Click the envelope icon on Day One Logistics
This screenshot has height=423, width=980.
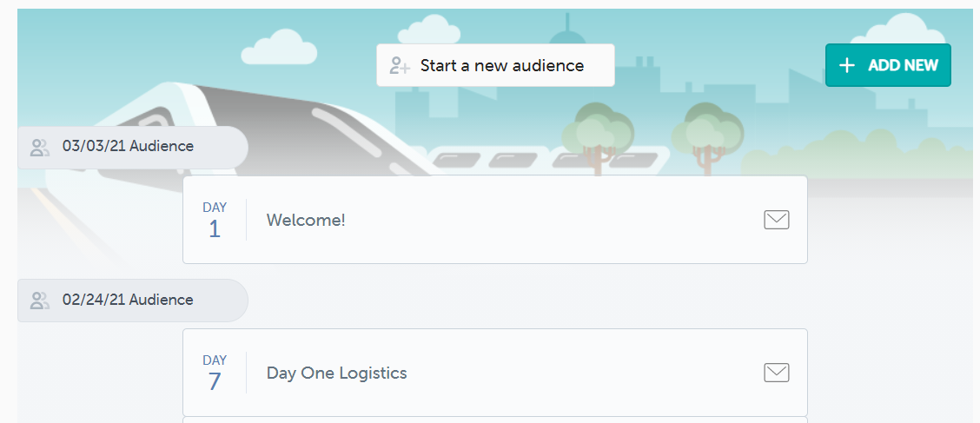[x=776, y=373]
